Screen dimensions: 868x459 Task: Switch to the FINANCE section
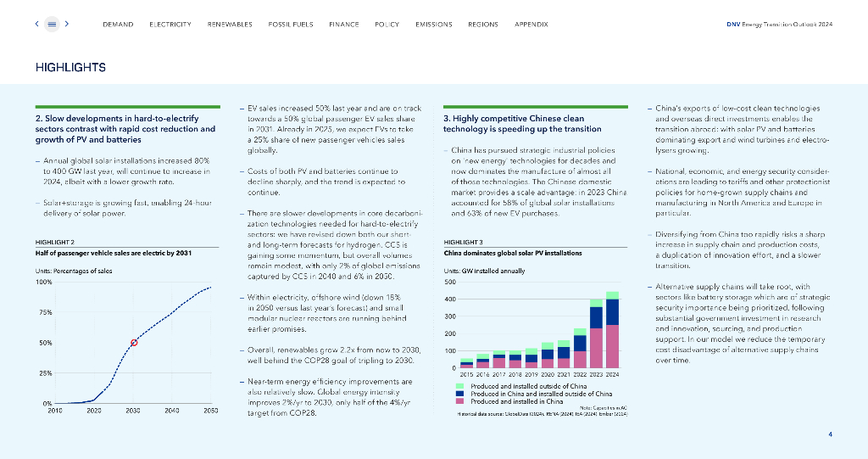pos(343,25)
